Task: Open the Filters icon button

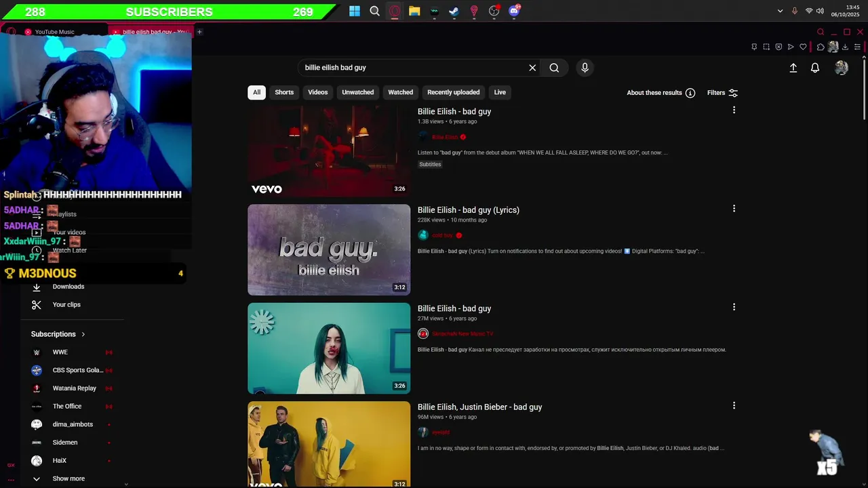Action: point(733,93)
